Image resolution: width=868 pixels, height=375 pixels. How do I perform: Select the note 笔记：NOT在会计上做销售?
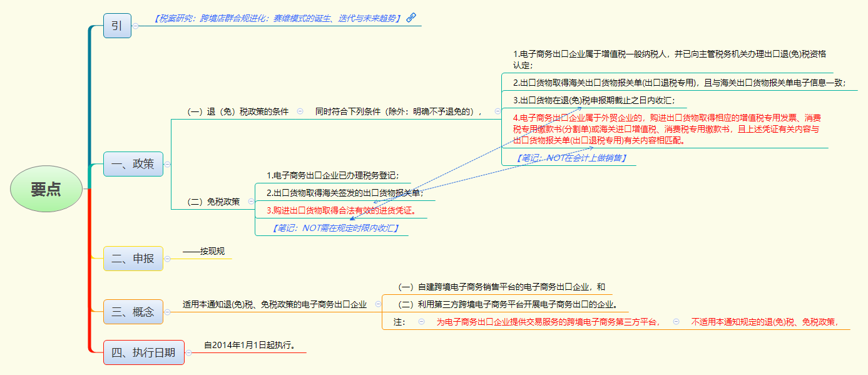point(571,158)
